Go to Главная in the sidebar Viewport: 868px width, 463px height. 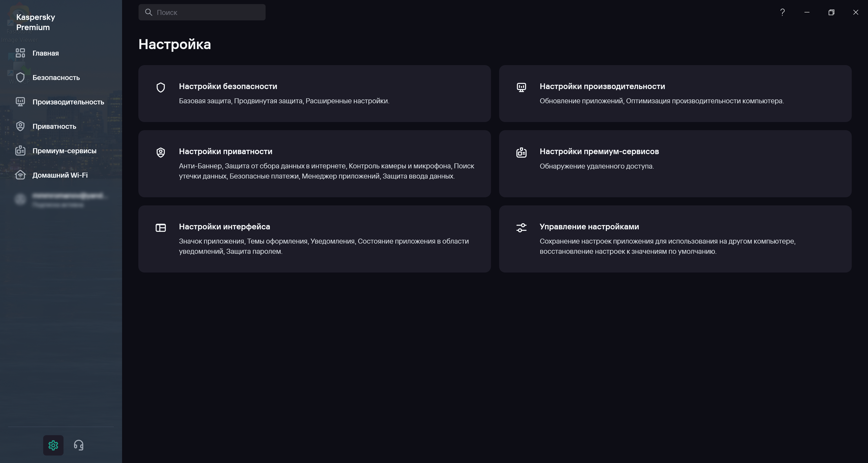[45, 53]
